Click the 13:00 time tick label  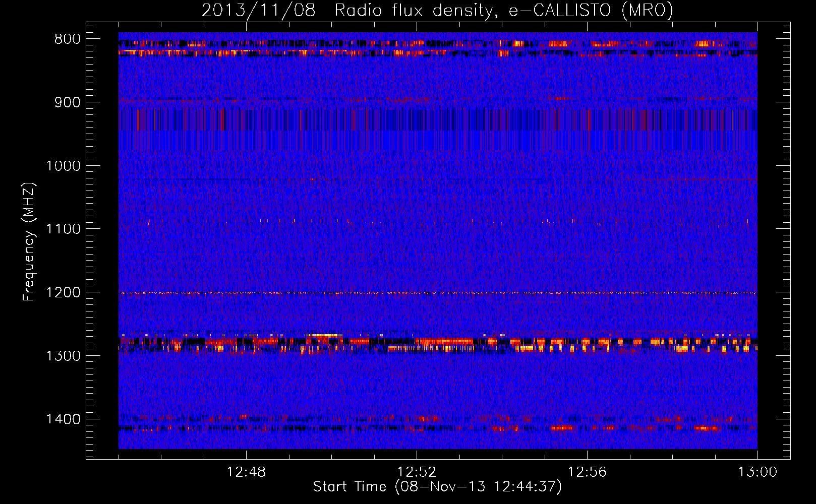tap(757, 472)
